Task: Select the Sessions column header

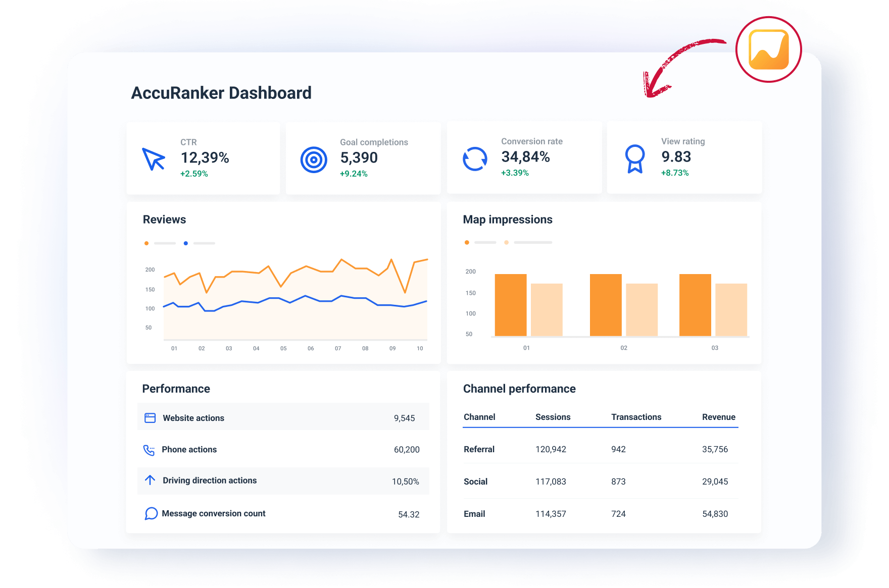Action: click(553, 417)
